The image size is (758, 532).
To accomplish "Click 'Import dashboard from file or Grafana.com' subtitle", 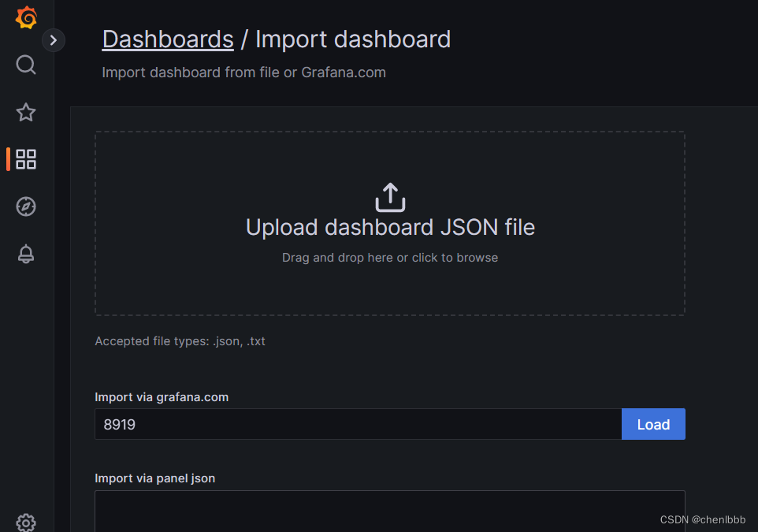I will (x=243, y=73).
